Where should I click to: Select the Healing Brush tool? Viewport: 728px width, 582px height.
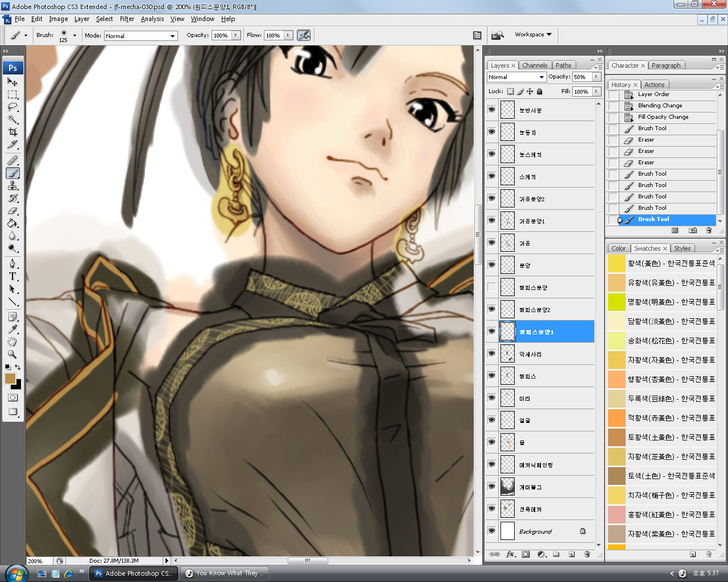point(13,161)
